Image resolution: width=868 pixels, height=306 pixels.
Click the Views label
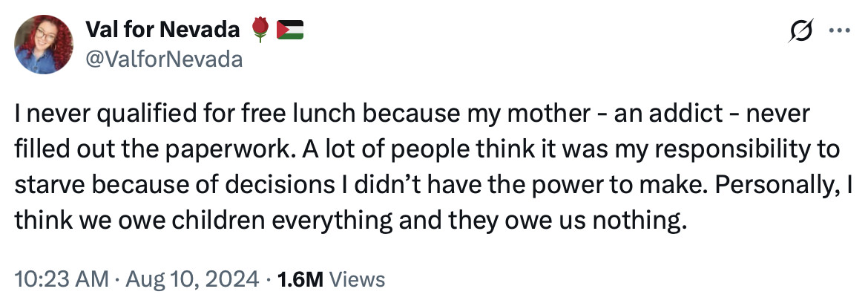coord(357,279)
